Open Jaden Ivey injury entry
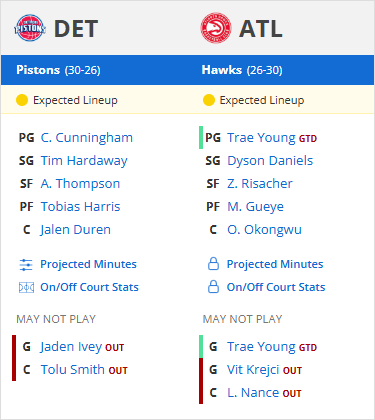The height and width of the screenshot is (420, 375). pyautogui.click(x=71, y=347)
